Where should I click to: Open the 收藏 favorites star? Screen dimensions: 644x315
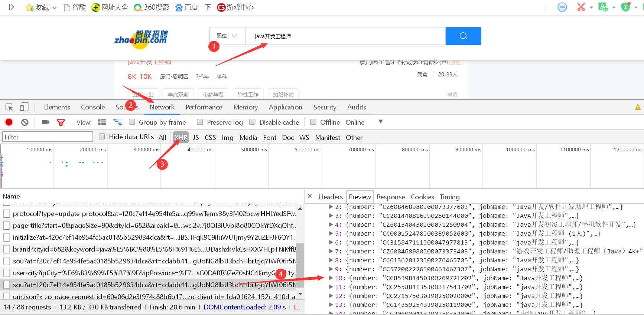[30, 7]
